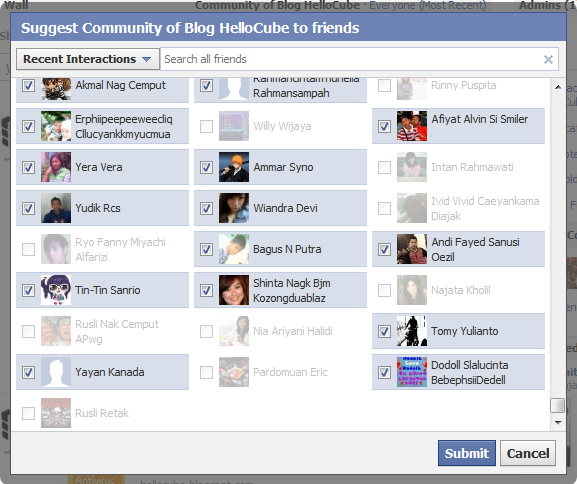Grab the friend list scrollbar thumb
577x484 pixels.
pyautogui.click(x=557, y=405)
